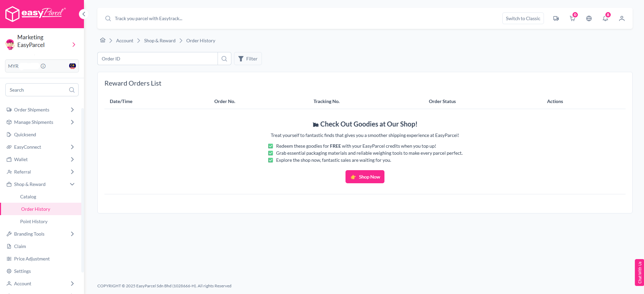Click the Malaysia flag country selector
The image size is (644, 294).
(x=72, y=66)
